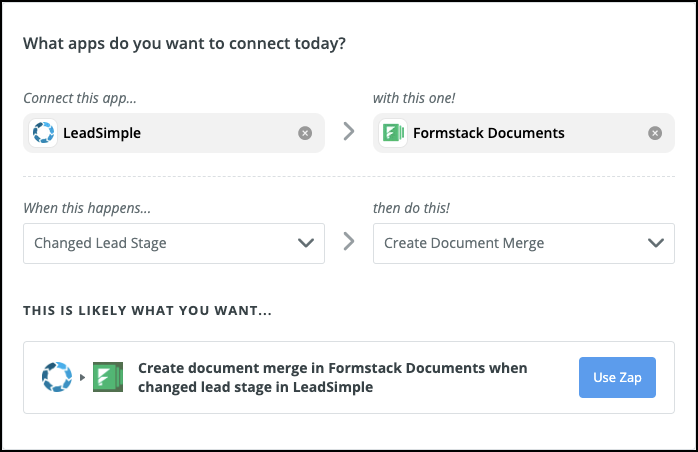Click the suggested Zap description text
Image resolution: width=698 pixels, height=452 pixels.
click(332, 378)
